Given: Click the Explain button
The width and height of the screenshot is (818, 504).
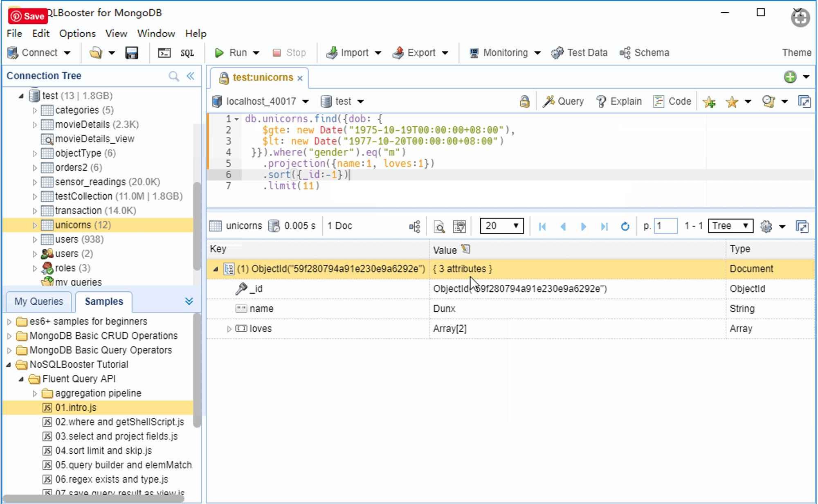Looking at the screenshot, I should point(619,101).
